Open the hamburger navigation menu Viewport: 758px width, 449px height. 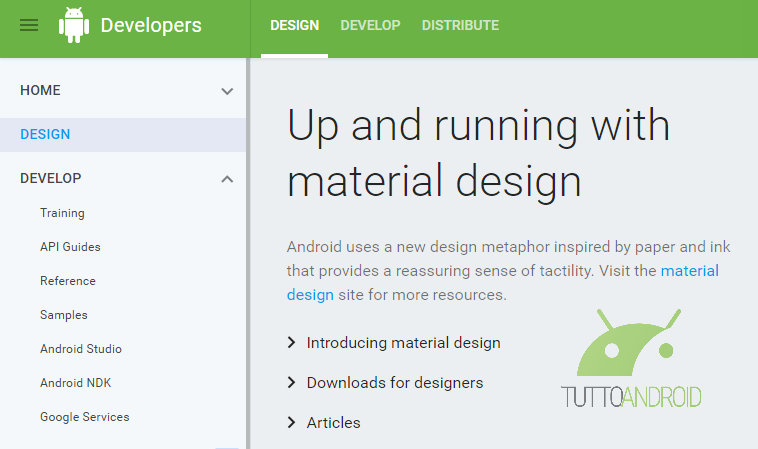[x=29, y=25]
